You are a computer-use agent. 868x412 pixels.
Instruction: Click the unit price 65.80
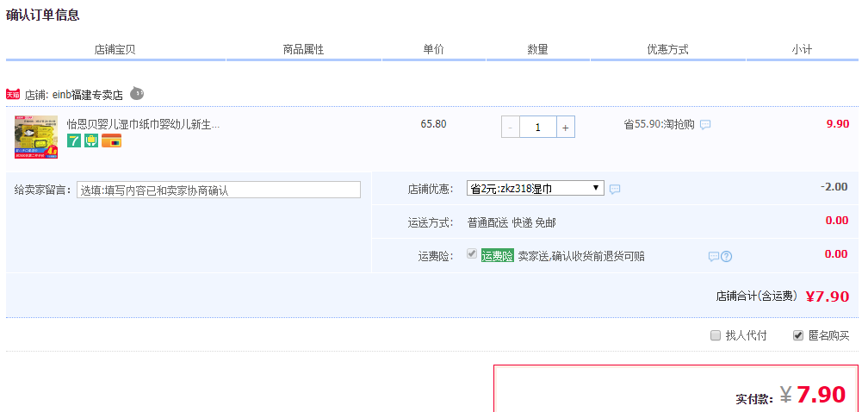[433, 124]
